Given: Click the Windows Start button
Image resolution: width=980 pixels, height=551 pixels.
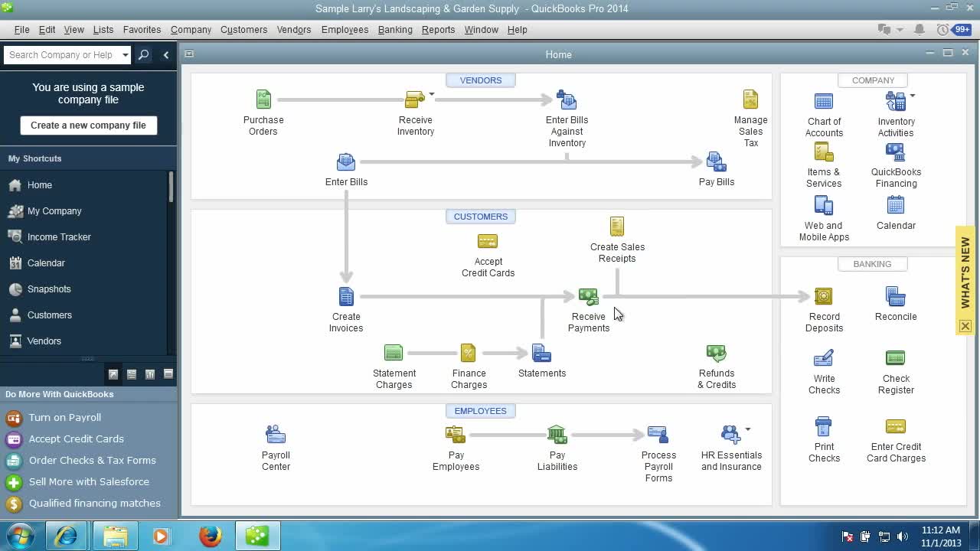Looking at the screenshot, I should 21,536.
